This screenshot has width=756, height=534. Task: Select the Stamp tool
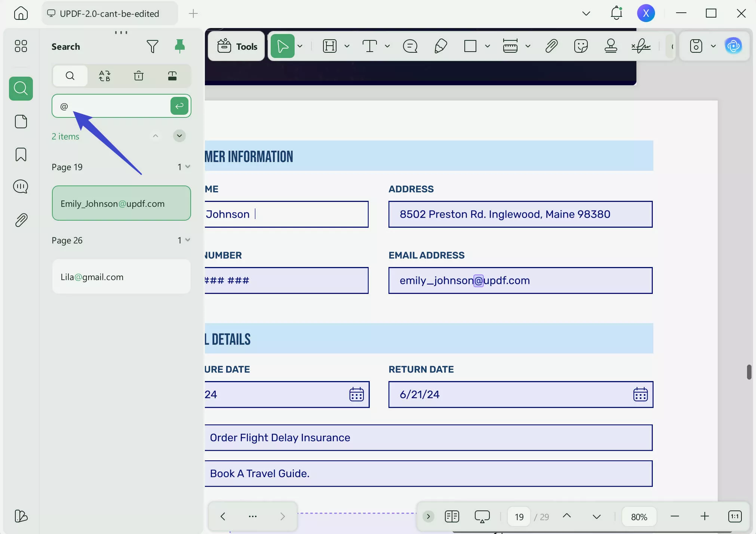click(x=611, y=46)
